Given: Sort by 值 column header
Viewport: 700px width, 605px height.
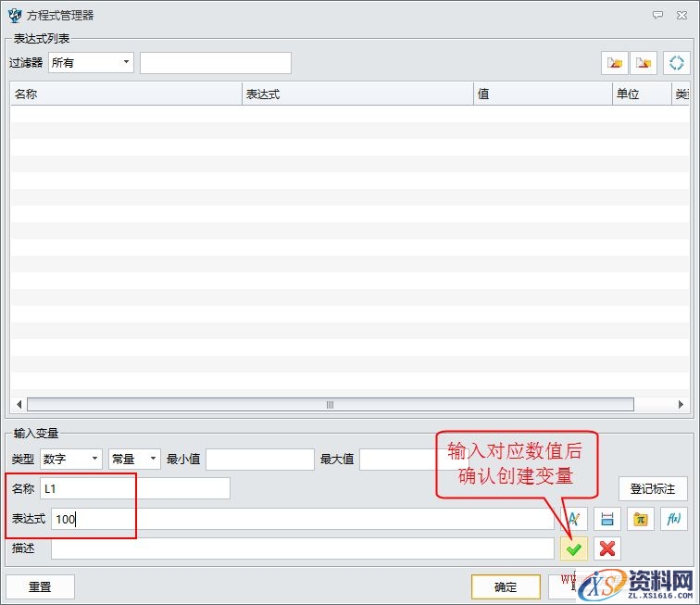Looking at the screenshot, I should [x=543, y=94].
